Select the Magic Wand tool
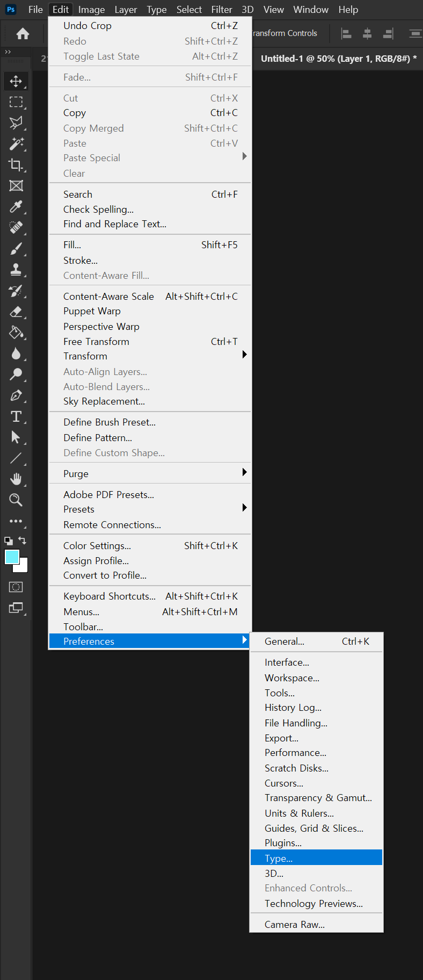The height and width of the screenshot is (980, 423). point(16,144)
